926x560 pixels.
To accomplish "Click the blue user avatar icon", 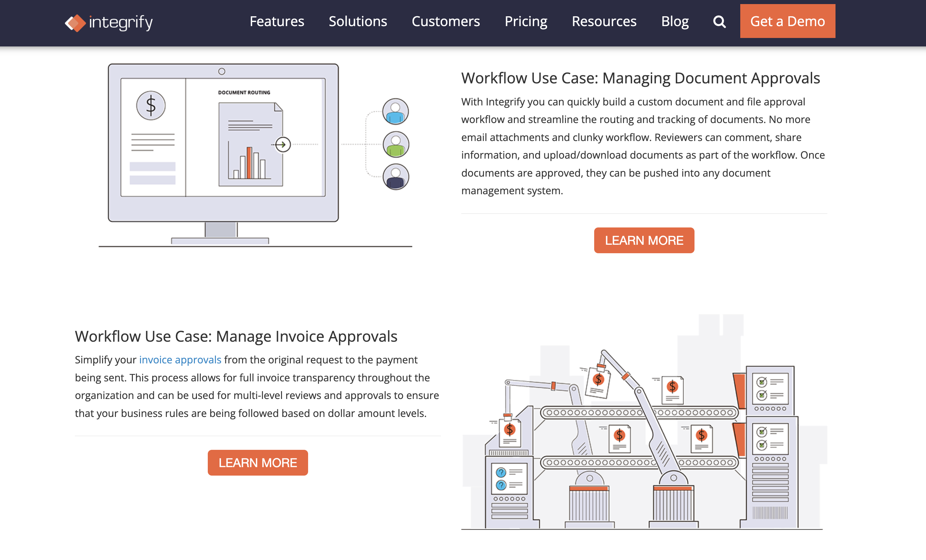I will [395, 112].
